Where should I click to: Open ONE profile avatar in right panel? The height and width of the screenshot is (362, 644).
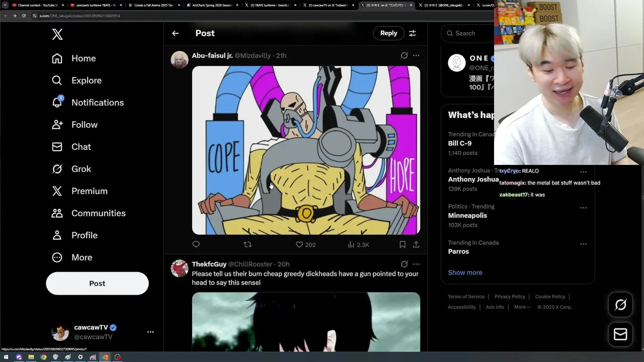(457, 63)
